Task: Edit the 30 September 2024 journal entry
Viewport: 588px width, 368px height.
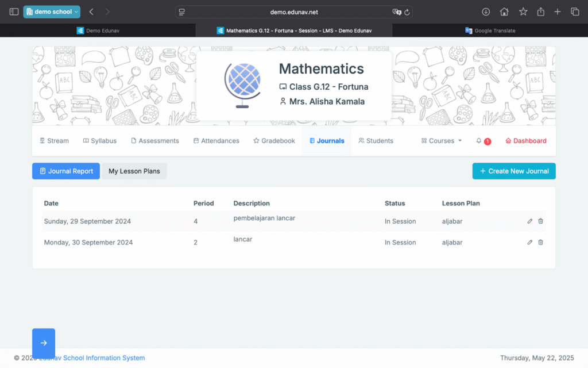Action: click(x=530, y=243)
